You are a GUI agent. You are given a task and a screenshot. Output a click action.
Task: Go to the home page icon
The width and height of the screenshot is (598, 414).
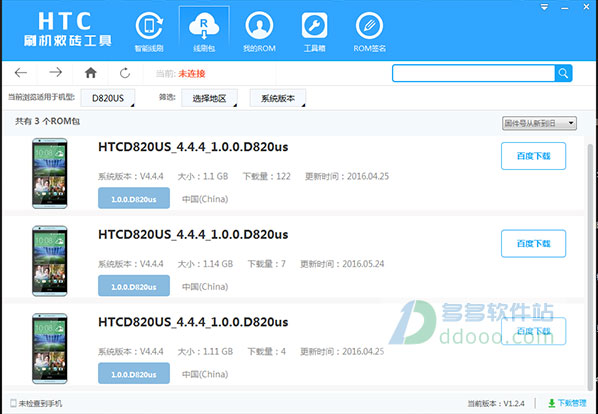click(91, 72)
